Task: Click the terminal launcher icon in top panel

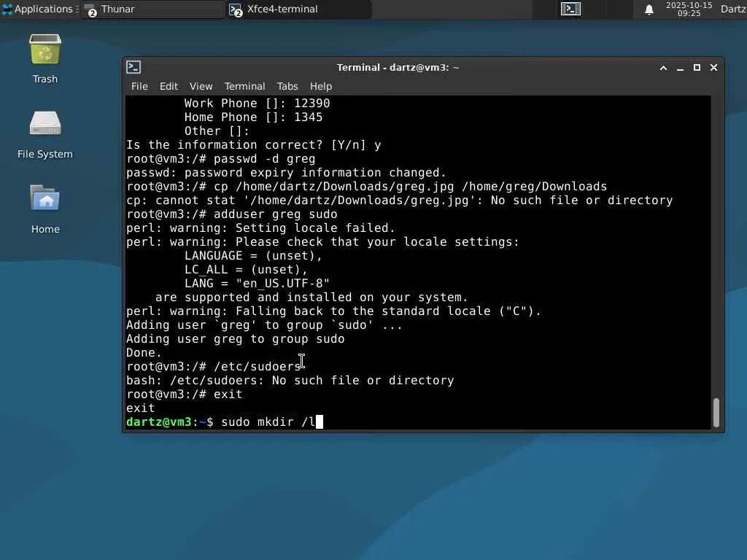Action: (x=570, y=9)
